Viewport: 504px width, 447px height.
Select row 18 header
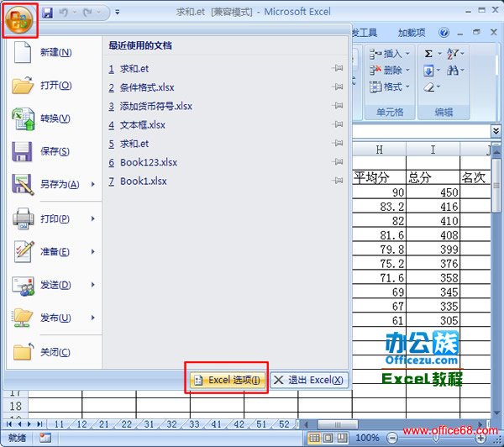(15, 406)
